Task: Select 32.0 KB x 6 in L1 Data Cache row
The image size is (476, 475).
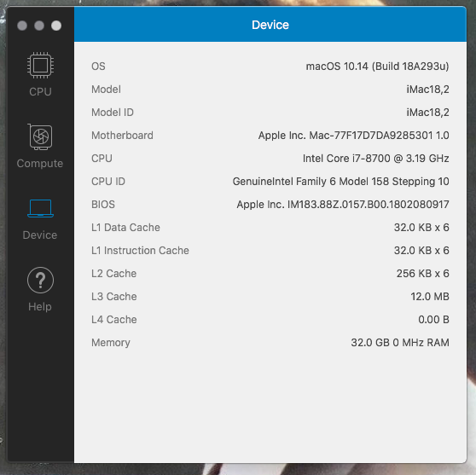Action: (x=421, y=228)
